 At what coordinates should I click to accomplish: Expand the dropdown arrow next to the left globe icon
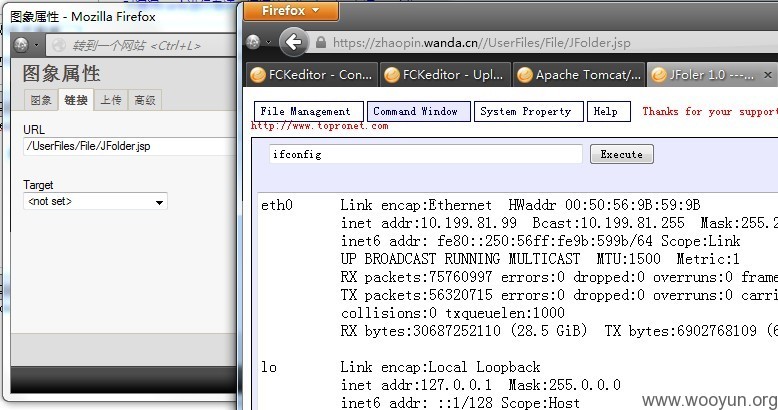pos(36,46)
